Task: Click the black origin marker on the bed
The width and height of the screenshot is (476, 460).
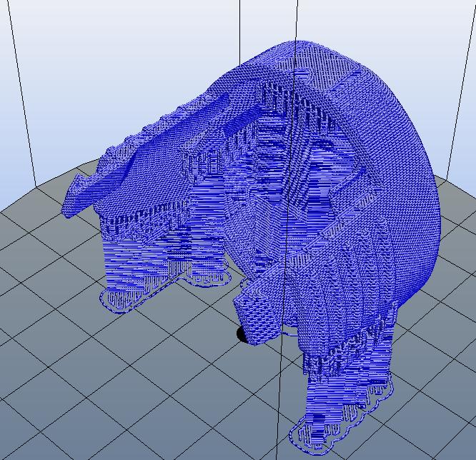Action: (242, 334)
